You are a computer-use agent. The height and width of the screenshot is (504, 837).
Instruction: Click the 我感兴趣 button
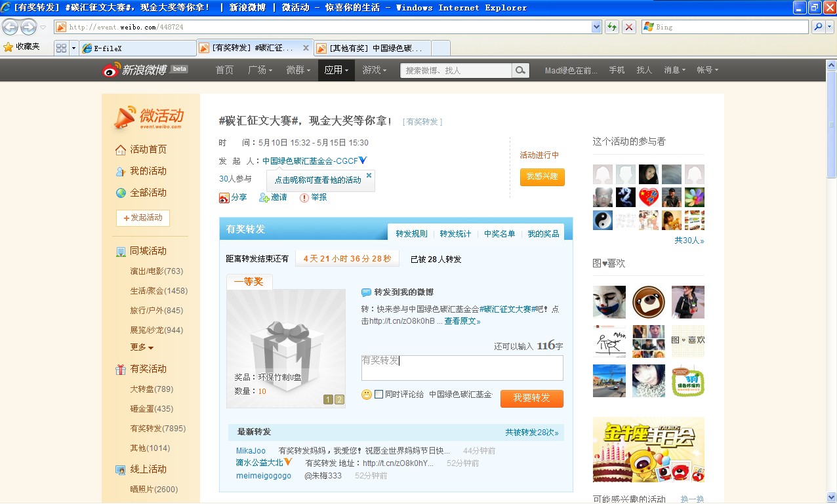point(542,177)
